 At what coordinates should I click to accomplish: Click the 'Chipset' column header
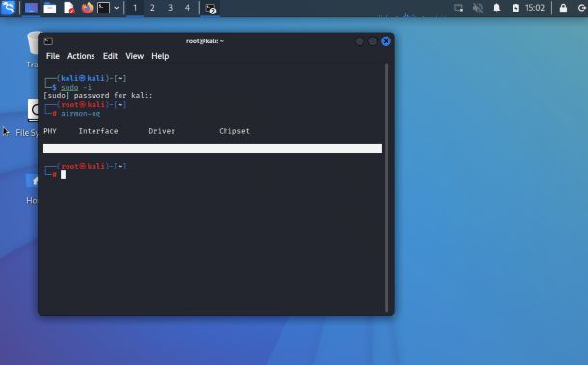point(234,131)
